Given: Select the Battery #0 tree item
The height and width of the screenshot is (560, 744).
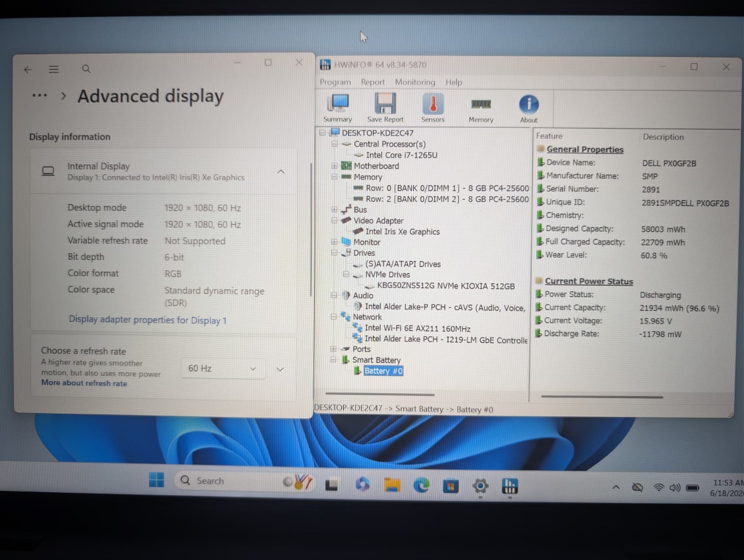Looking at the screenshot, I should (383, 371).
